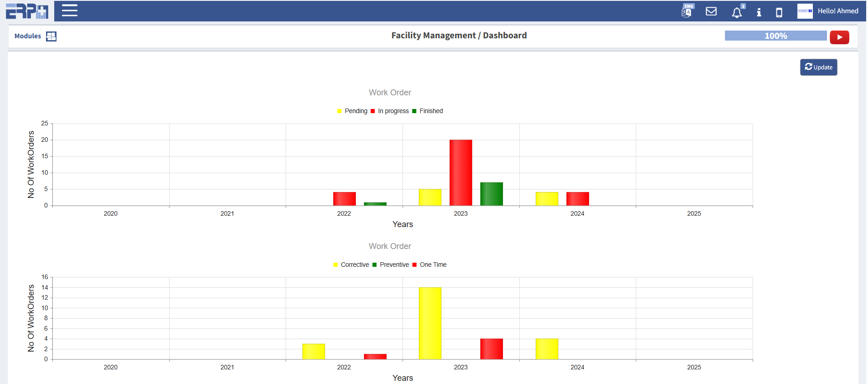Image resolution: width=868 pixels, height=384 pixels.
Task: Toggle Corrective series in second chart legend
Action: [351, 265]
